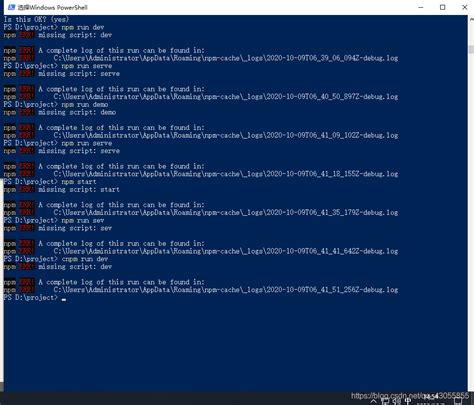Close the Windows PowerShell window
Image resolution: width=474 pixels, height=405 pixels.
coord(464,7)
